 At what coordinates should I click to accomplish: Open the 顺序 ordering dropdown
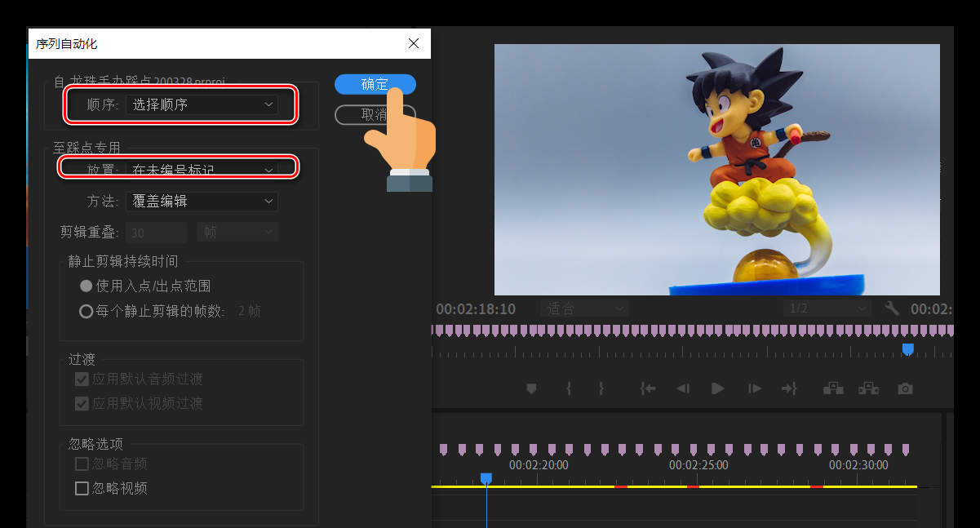pos(202,104)
